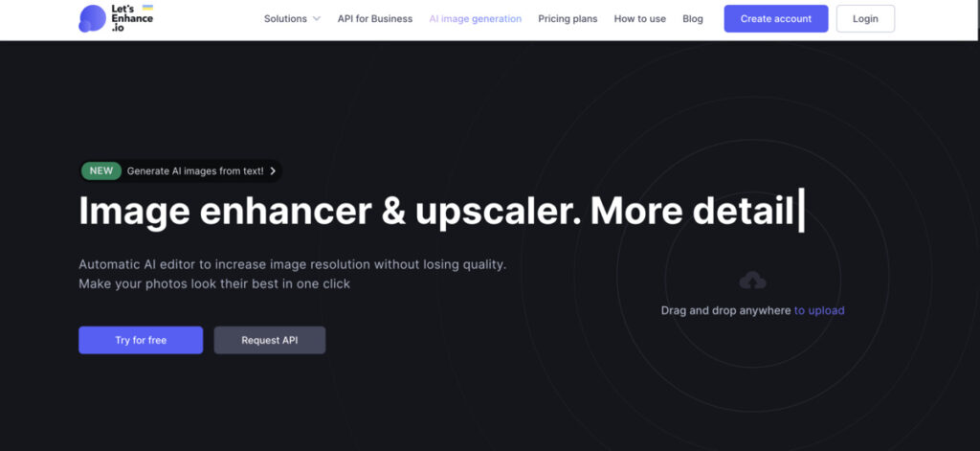Click the Ukraine flag icon beside logo
980x451 pixels.
(x=147, y=9)
